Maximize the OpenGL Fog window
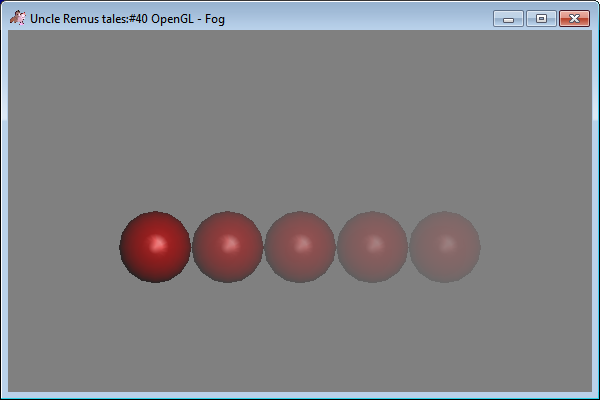Viewport: 600px width, 400px height. (x=541, y=19)
